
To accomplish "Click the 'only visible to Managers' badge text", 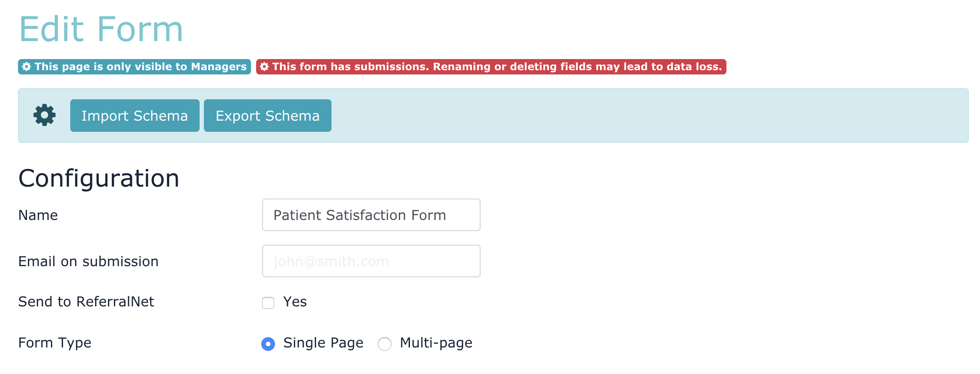I will [140, 67].
